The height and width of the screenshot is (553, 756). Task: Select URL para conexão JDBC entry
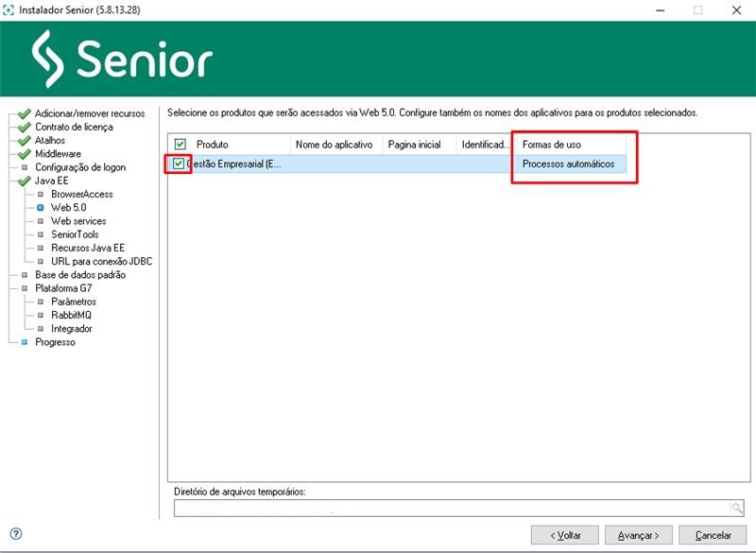(102, 262)
